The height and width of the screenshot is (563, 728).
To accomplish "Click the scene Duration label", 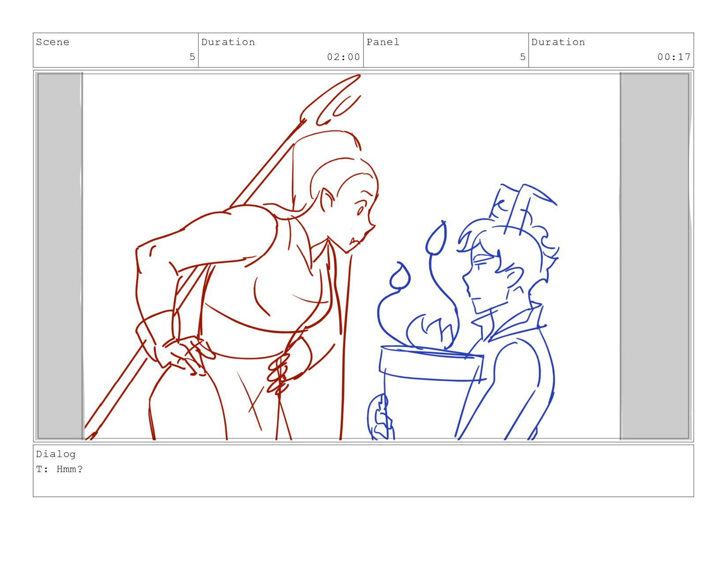I will click(x=228, y=42).
